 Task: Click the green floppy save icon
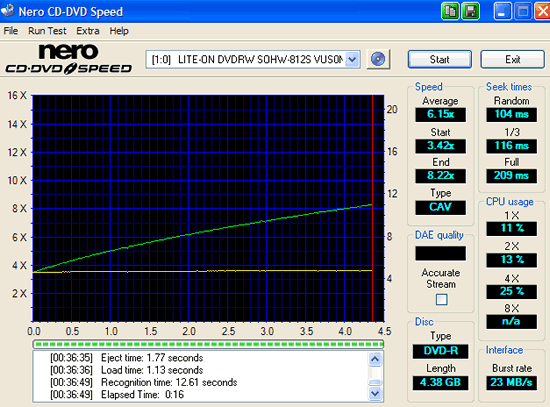(x=470, y=11)
